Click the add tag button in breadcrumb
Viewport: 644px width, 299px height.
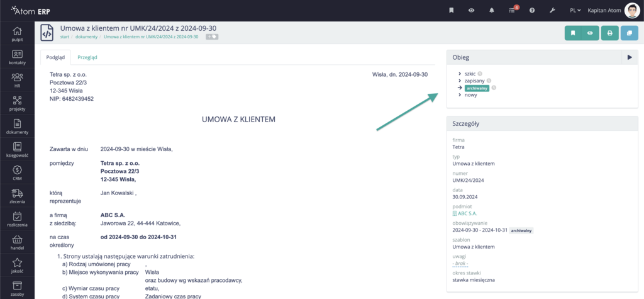coord(212,37)
